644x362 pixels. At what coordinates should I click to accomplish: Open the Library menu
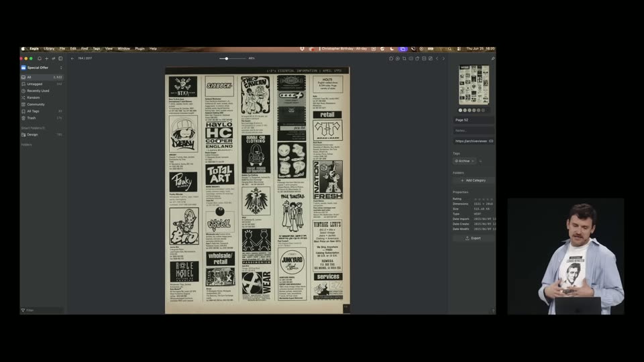coord(49,48)
